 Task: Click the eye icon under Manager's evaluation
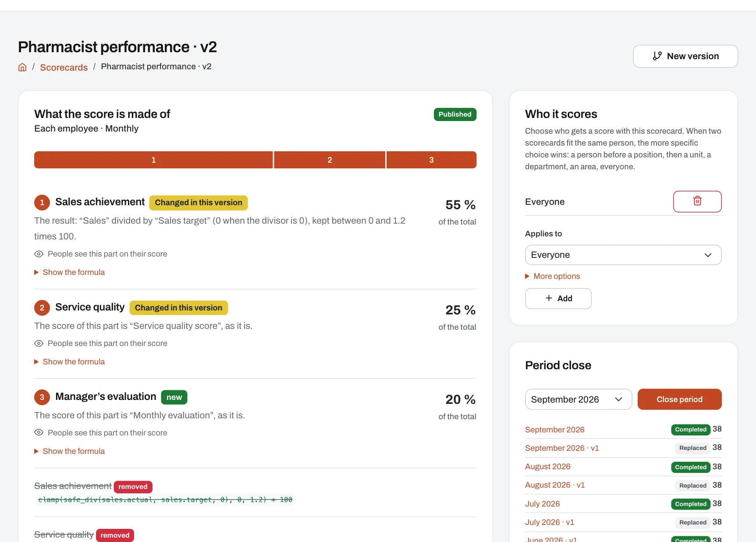39,433
